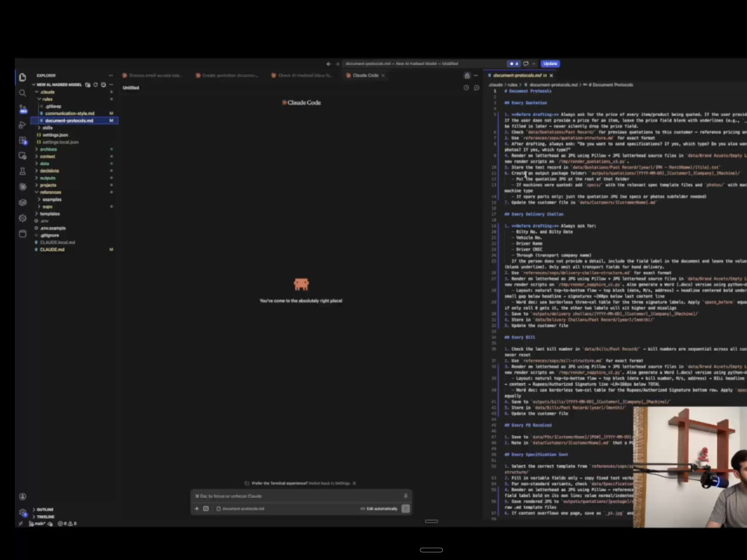Viewport: 747px width, 560px height.
Task: Start a new chat with the bubble icon
Action: tap(477, 87)
